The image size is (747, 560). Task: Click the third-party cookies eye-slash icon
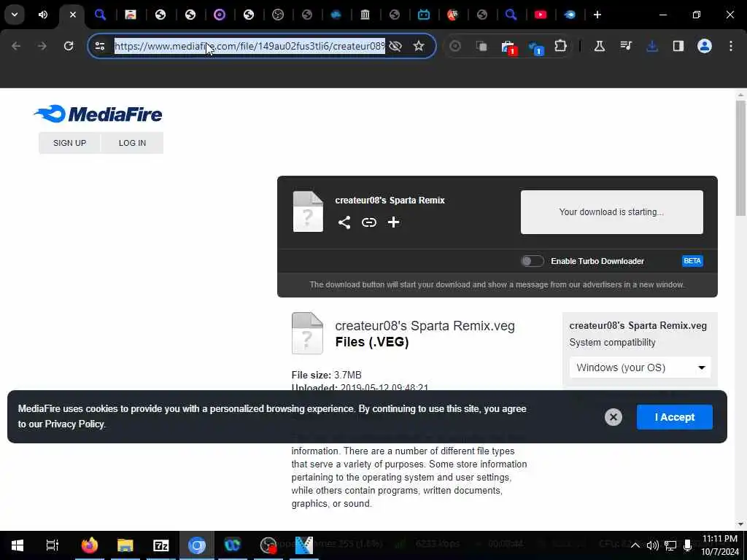click(x=395, y=46)
